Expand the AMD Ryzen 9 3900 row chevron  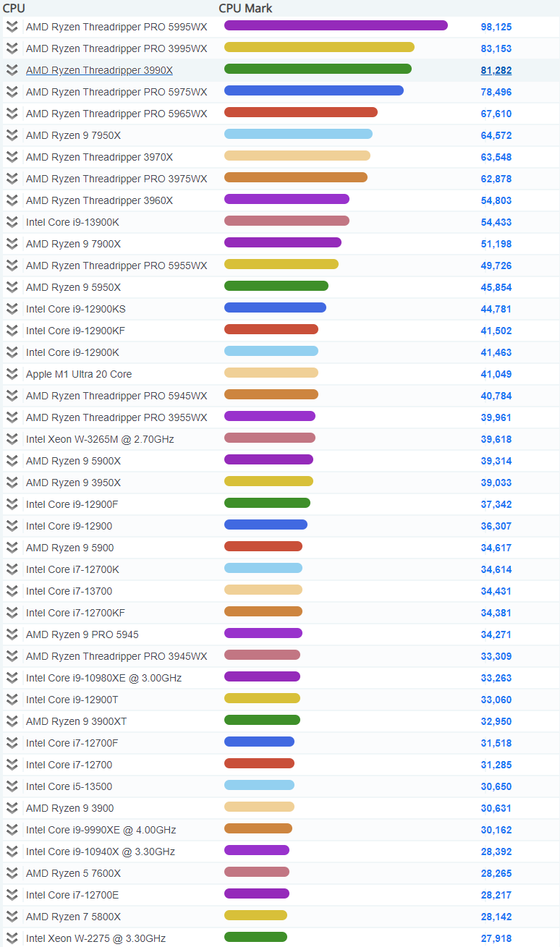(x=12, y=808)
